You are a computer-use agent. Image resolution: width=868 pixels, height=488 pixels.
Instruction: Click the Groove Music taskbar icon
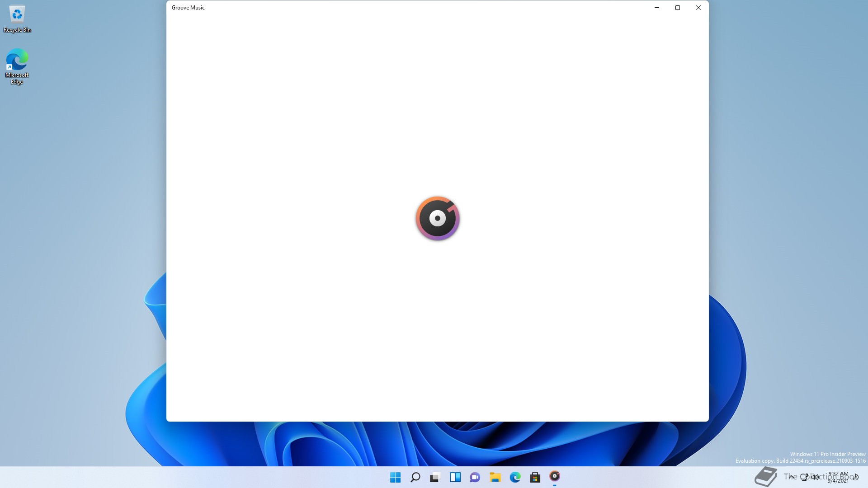[555, 476]
